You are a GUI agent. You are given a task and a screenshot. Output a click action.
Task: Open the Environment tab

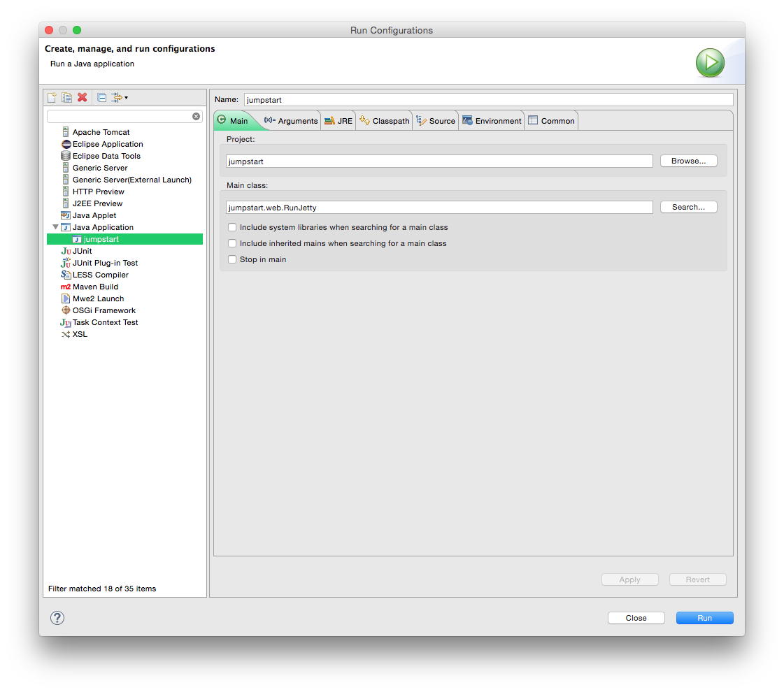(492, 121)
